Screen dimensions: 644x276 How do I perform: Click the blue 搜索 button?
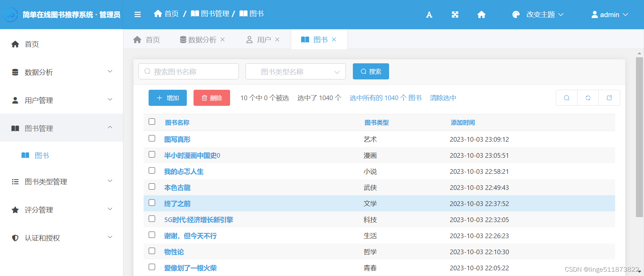(371, 71)
